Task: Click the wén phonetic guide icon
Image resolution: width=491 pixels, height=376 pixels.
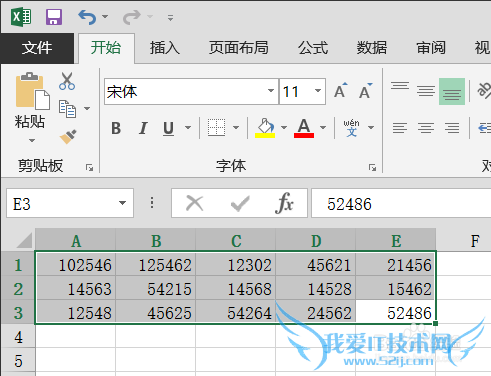Action: point(352,128)
